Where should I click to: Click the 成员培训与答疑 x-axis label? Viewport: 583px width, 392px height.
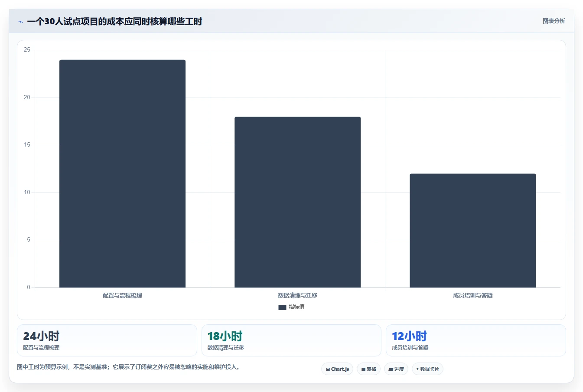pos(472,295)
